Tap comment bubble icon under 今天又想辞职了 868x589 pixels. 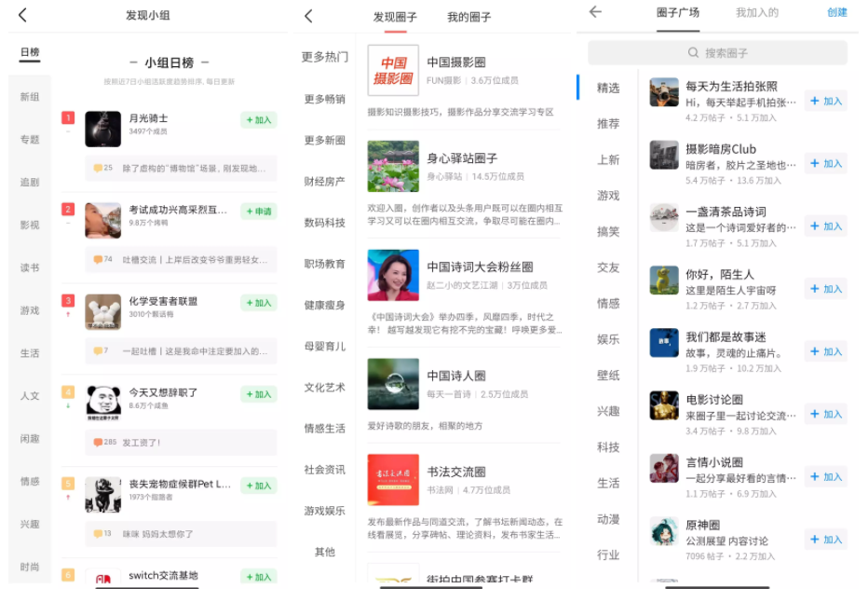click(98, 442)
